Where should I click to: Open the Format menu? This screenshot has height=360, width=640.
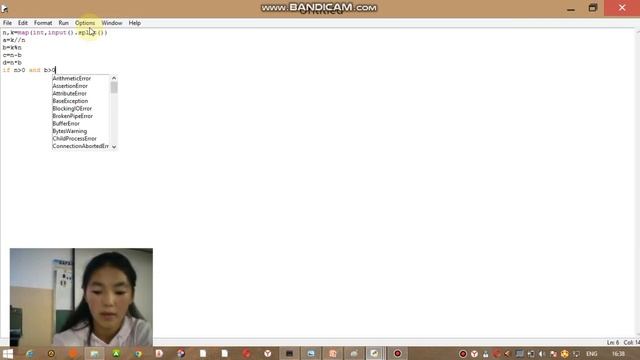tap(43, 23)
